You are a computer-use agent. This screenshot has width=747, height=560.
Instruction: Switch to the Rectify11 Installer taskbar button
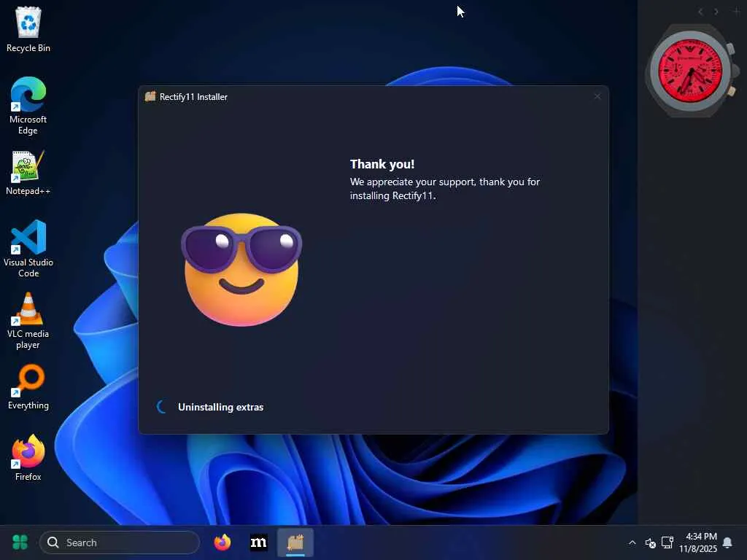click(x=295, y=542)
